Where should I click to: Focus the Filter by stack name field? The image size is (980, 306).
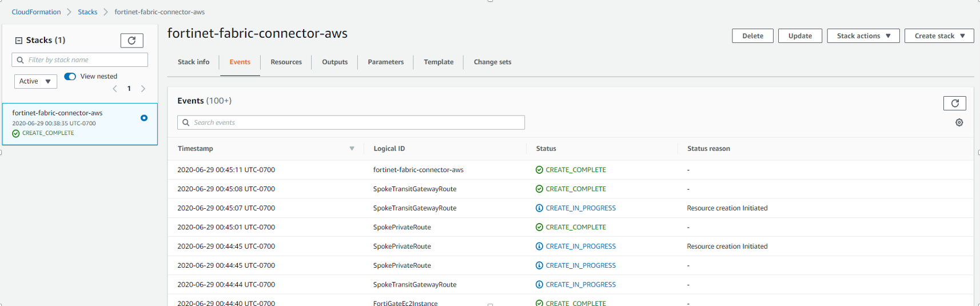(79, 59)
